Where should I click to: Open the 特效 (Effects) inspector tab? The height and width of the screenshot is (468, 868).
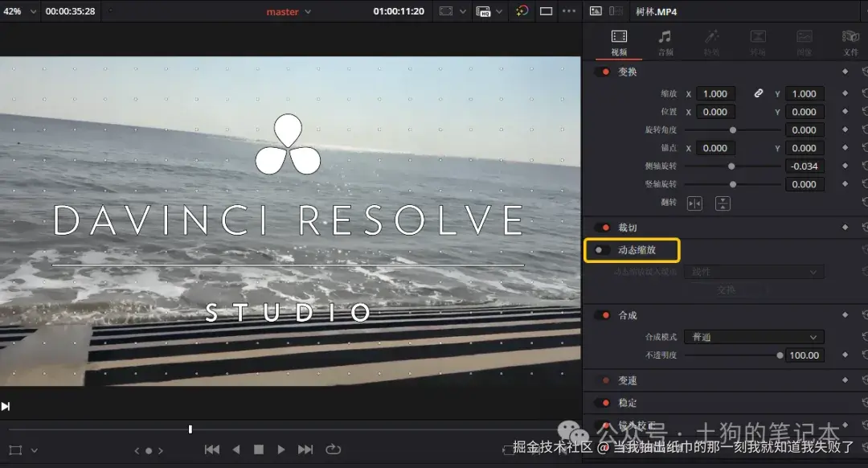click(711, 43)
